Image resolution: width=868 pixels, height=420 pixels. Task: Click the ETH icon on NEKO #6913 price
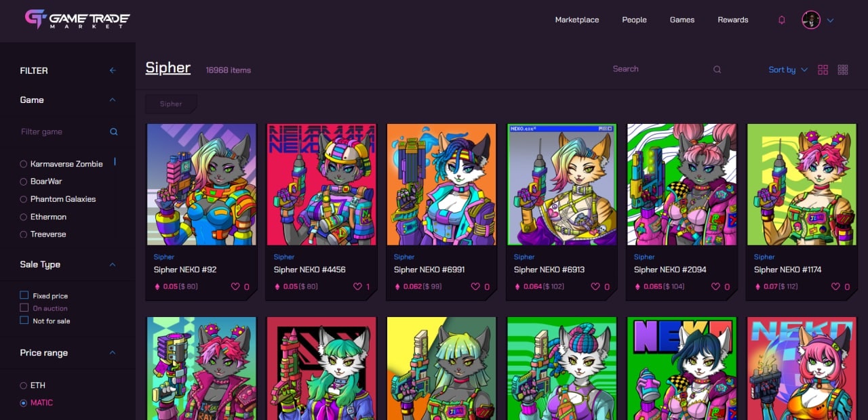tap(517, 287)
